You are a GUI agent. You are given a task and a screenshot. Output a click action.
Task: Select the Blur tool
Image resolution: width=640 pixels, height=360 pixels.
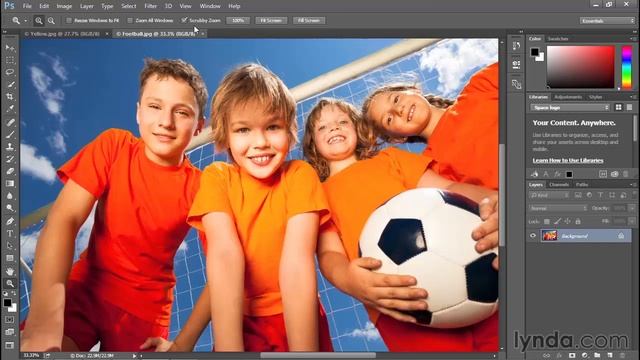tap(10, 196)
